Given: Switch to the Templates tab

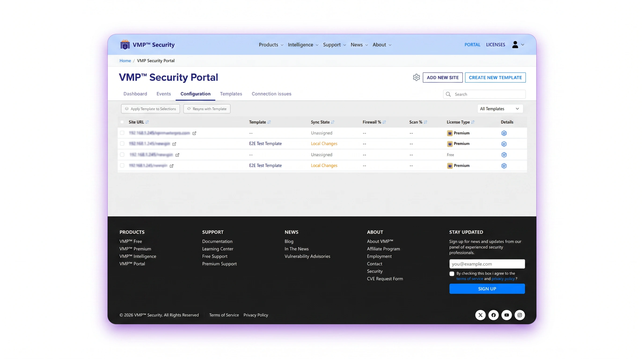Looking at the screenshot, I should tap(231, 94).
